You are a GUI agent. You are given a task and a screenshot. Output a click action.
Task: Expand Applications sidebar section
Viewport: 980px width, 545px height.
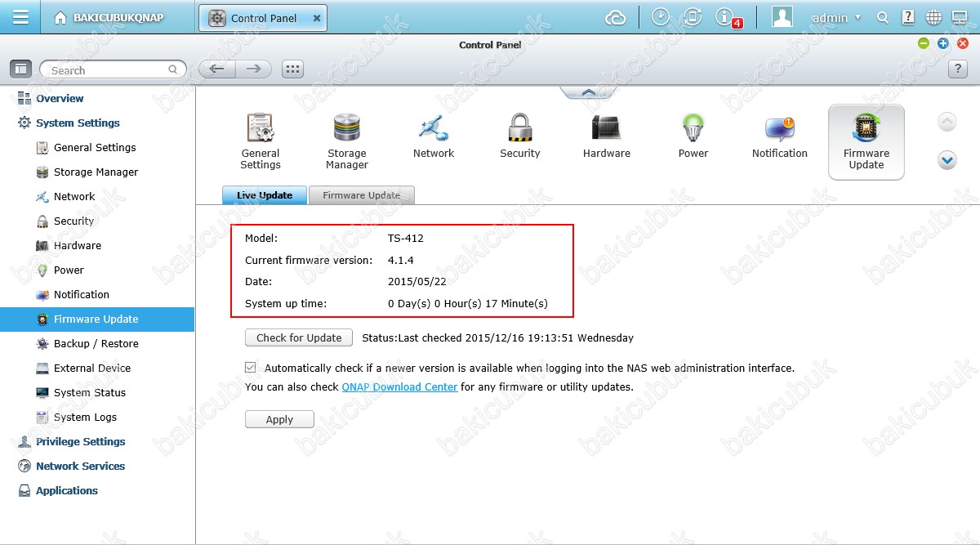click(x=66, y=490)
